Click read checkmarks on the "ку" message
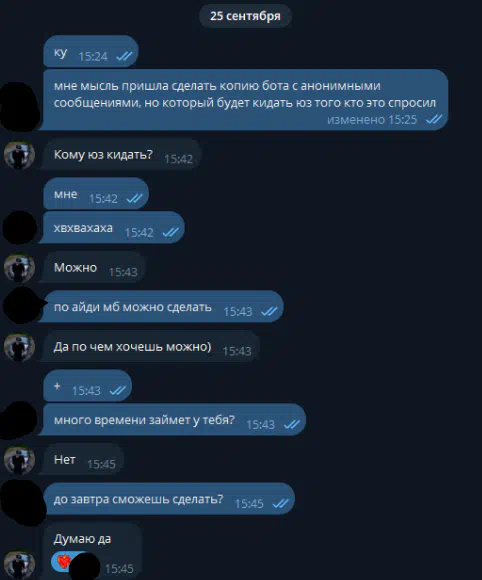The image size is (482, 580). [x=124, y=56]
